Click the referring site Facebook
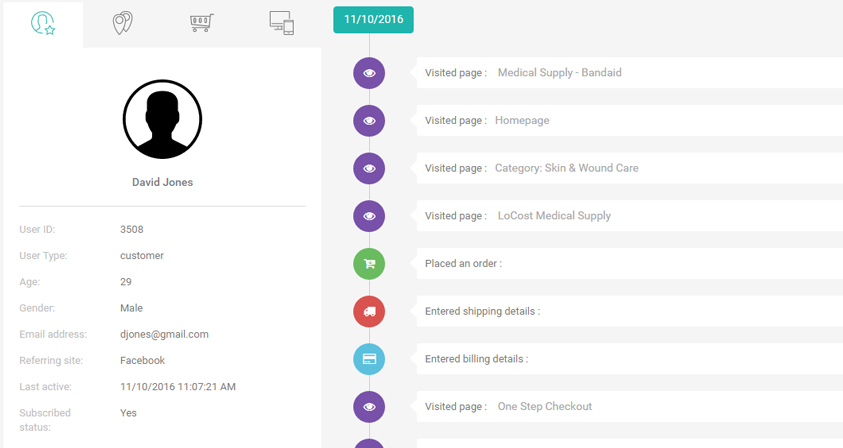843x448 pixels. tap(142, 360)
